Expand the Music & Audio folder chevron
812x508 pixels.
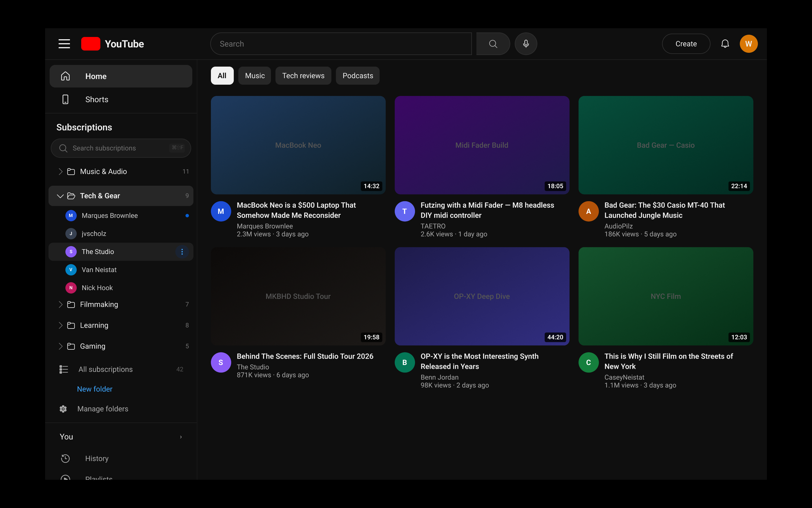click(60, 172)
